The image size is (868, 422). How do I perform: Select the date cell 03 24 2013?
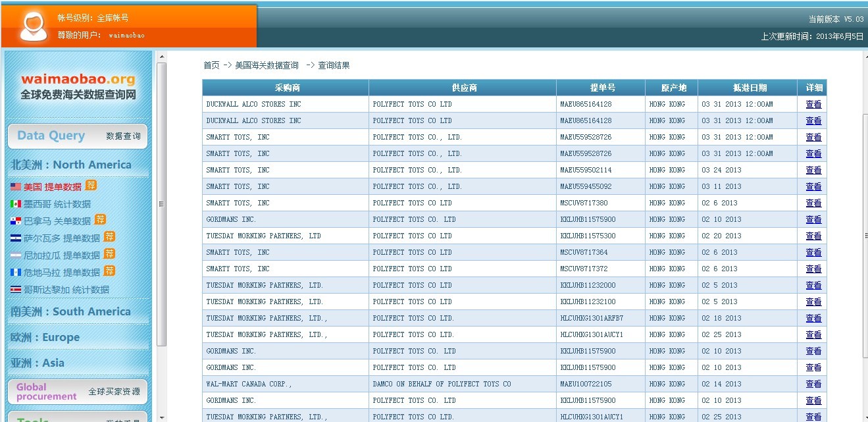(748, 170)
